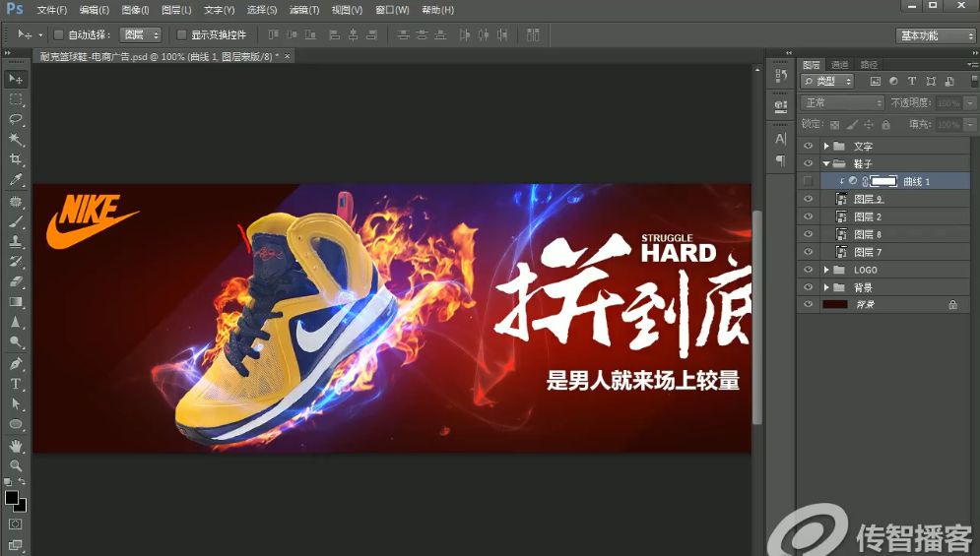This screenshot has width=980, height=556.
Task: Hide the 图层 9 layer visibility eye
Action: click(x=808, y=199)
